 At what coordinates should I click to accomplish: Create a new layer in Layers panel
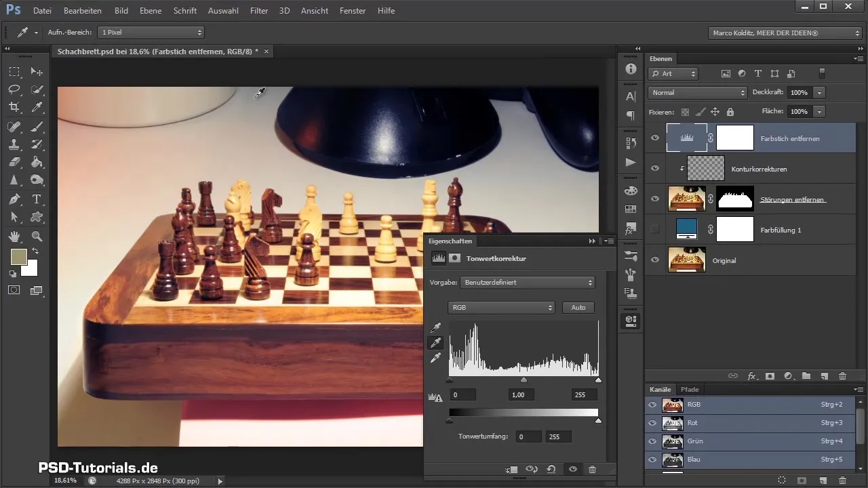[824, 375]
